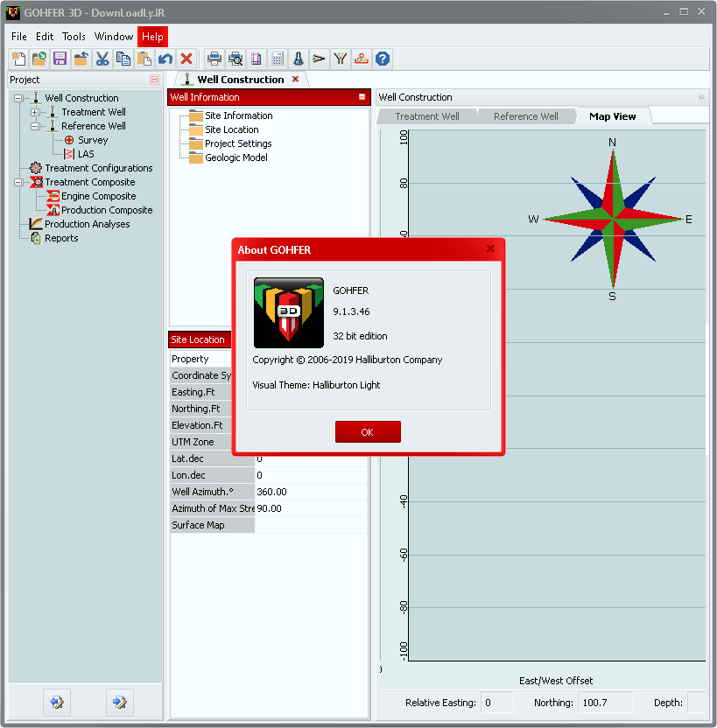Collapse the Treatment Composite tree node
This screenshot has height=728, width=717.
pyautogui.click(x=18, y=183)
